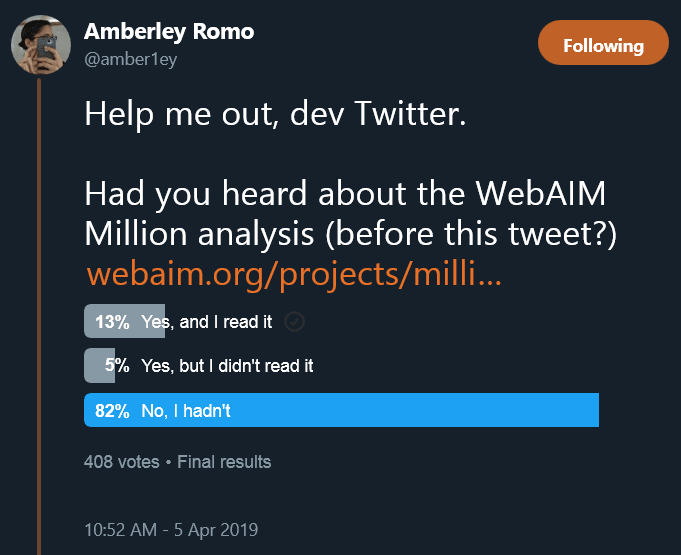Click the thread connector line below avatar

39,316
